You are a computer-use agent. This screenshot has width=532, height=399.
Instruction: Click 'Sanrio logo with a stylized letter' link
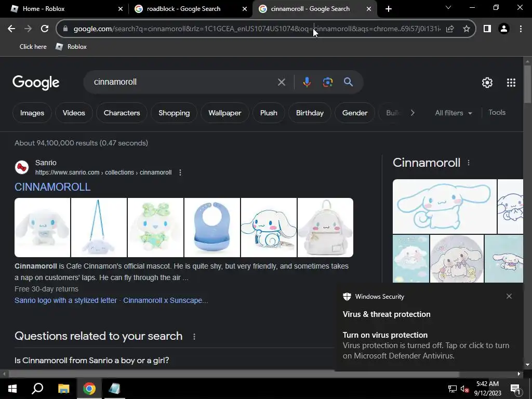pos(66,300)
